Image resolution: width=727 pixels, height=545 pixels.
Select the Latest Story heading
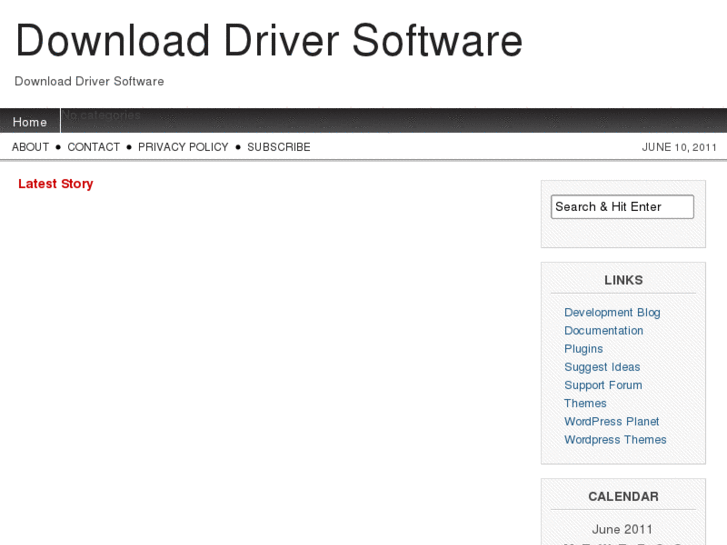coord(56,184)
